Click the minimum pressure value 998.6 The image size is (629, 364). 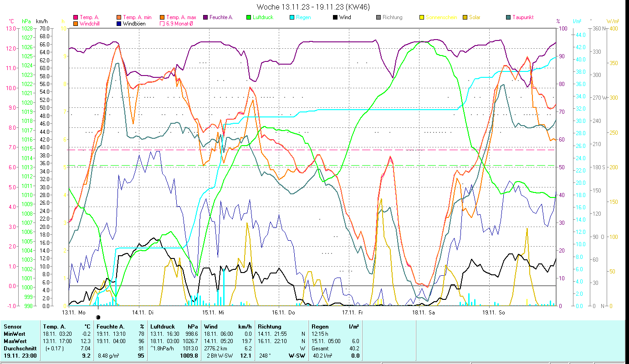191,334
